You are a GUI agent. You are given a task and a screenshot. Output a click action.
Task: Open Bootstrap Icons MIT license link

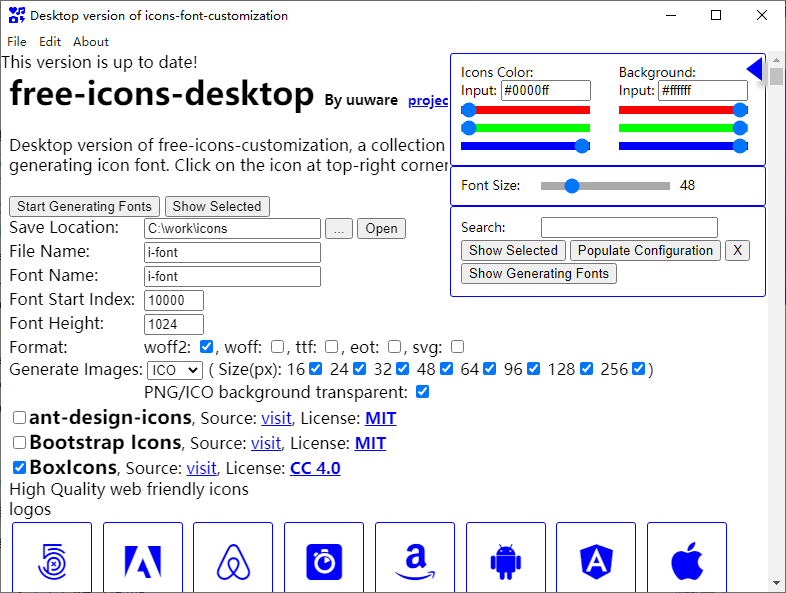coord(370,443)
